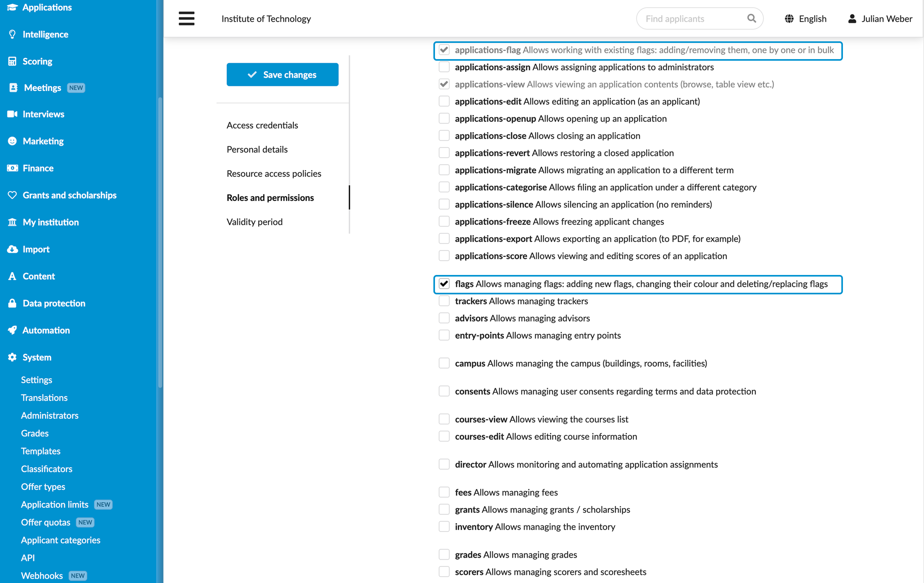The image size is (924, 583).
Task: Check the applications-export checkbox
Action: click(444, 238)
